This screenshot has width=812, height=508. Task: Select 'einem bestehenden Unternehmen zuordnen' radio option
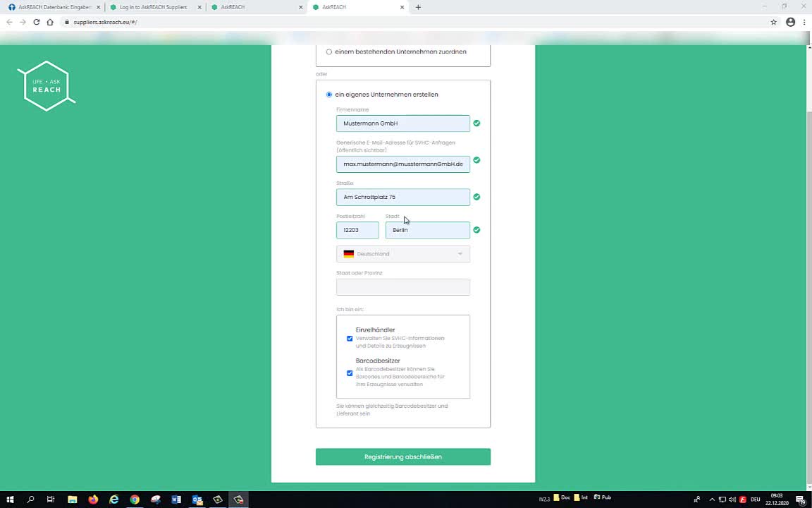click(x=329, y=52)
